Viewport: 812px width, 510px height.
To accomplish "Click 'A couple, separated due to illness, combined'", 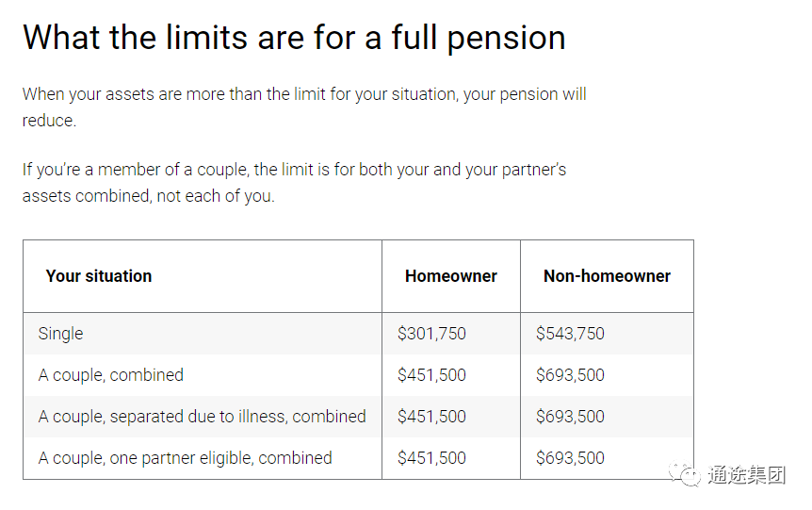I will tap(202, 416).
